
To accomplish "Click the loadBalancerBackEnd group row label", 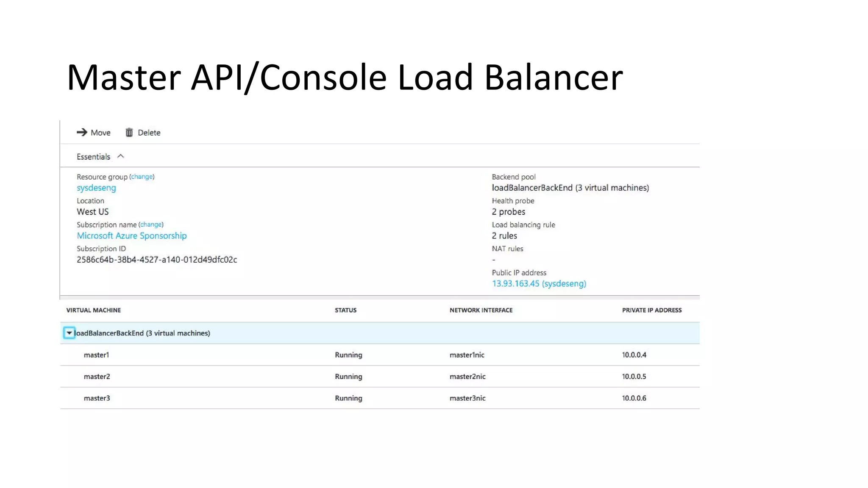I will click(x=142, y=333).
